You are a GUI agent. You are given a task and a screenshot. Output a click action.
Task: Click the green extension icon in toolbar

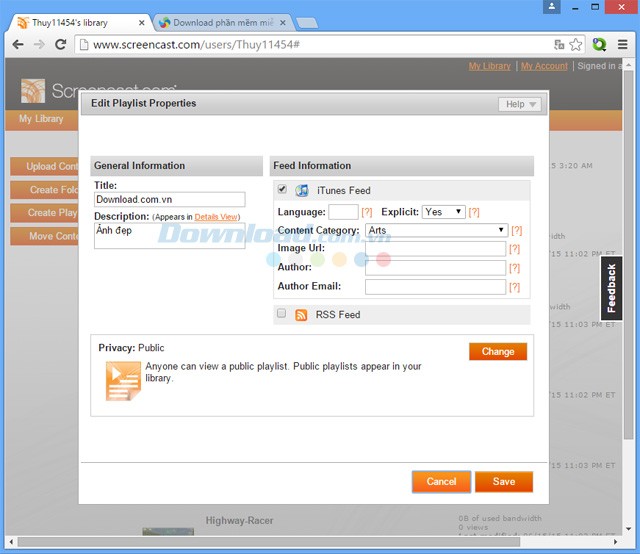tap(599, 44)
